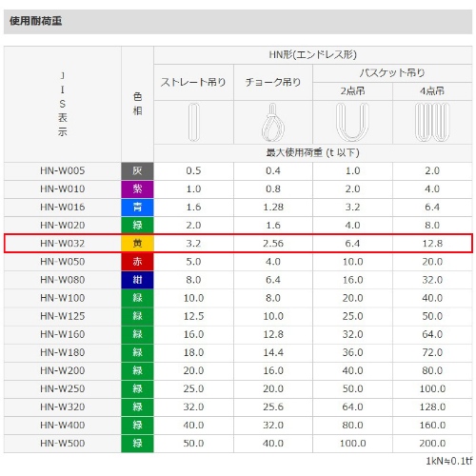Click the JIS表示 column header

pos(63,104)
